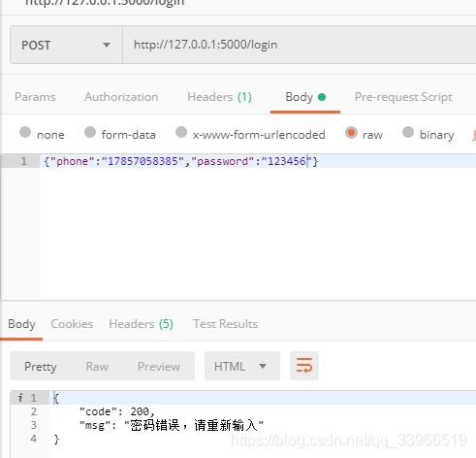
Task: Select the raw body type
Action: 364,134
